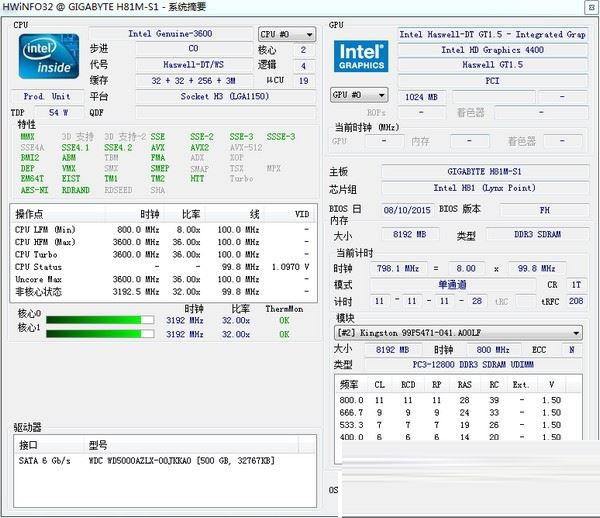Image resolution: width=600 pixels, height=518 pixels.
Task: Expand the Kingston memory module dropdown
Action: pyautogui.click(x=458, y=333)
